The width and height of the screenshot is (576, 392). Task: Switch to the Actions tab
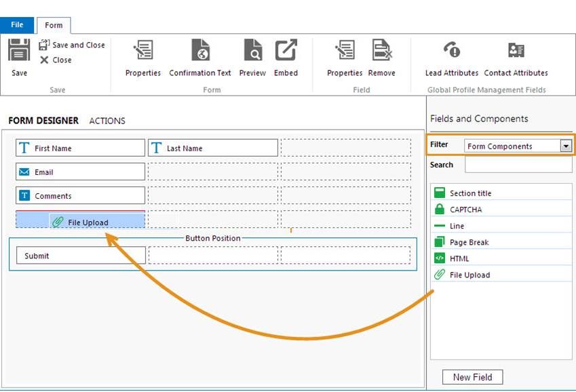(107, 121)
